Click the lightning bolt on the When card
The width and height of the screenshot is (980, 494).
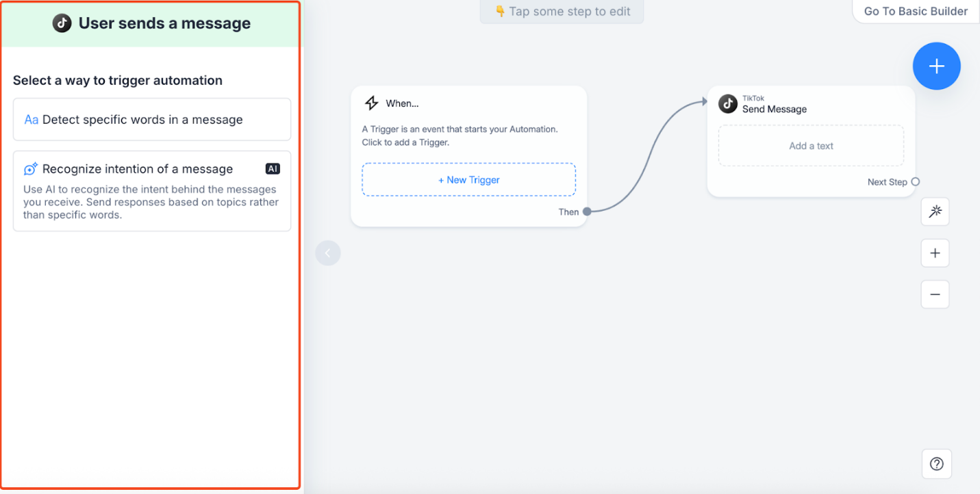371,103
